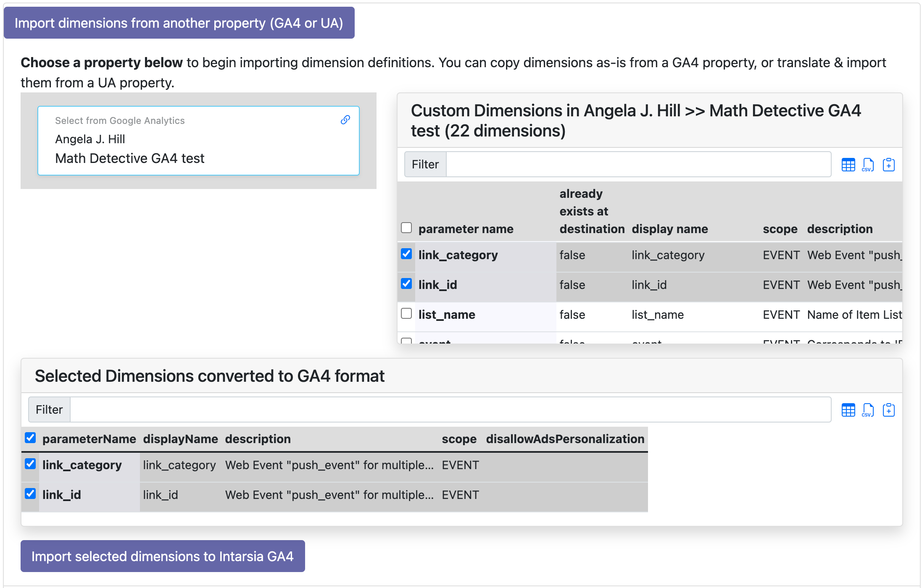The width and height of the screenshot is (922, 588).
Task: Click the CSV icon above the description column
Action: point(868,164)
